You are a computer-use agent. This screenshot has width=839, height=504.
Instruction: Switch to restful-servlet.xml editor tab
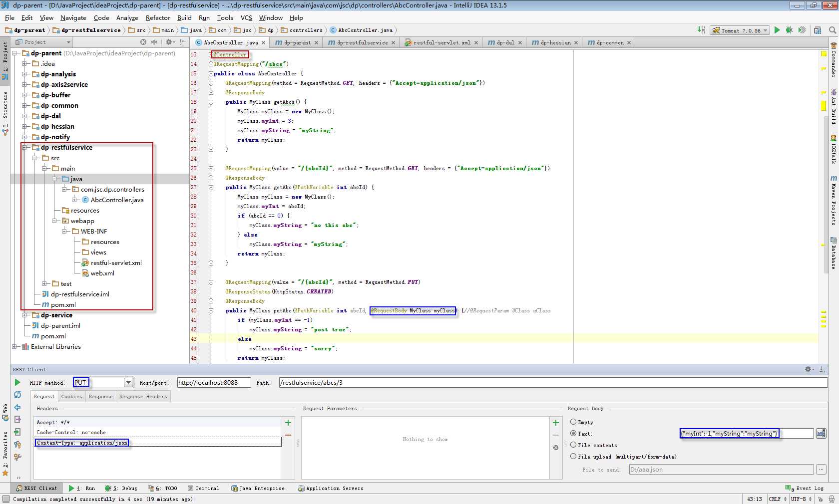[441, 43]
